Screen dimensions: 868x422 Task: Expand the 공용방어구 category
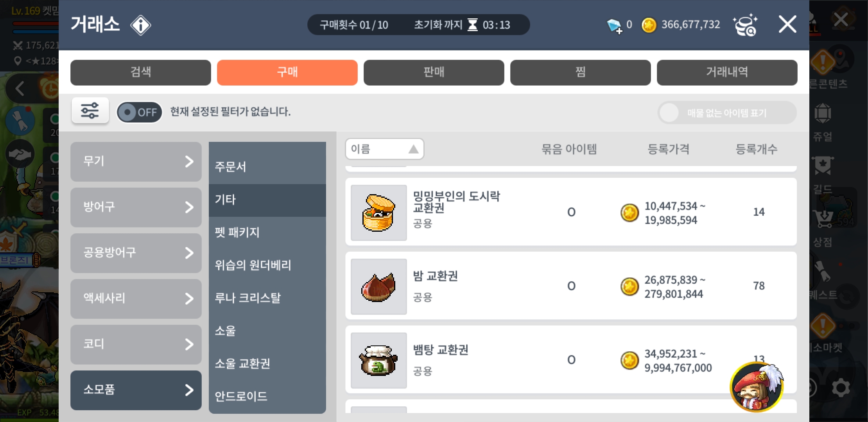pyautogui.click(x=136, y=253)
